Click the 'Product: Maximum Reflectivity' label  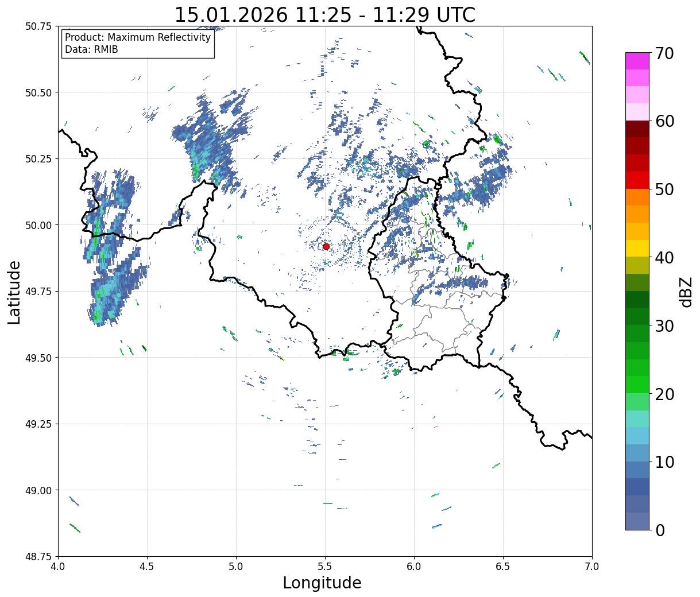coord(138,37)
